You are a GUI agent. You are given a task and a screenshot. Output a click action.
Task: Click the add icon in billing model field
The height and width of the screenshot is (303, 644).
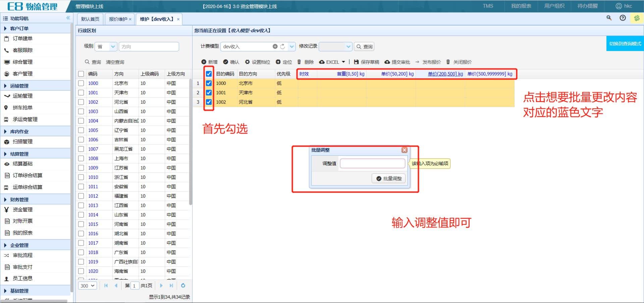[275, 47]
